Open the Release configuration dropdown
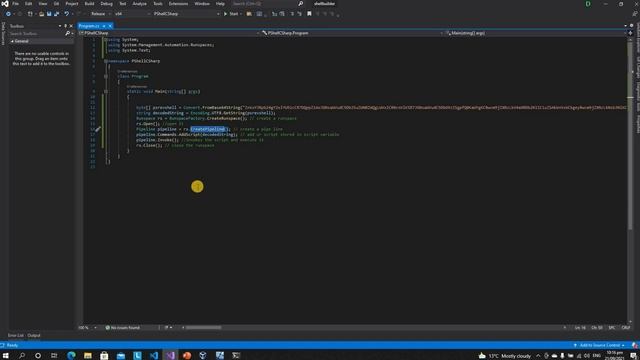Viewport: 640px width, 360px height. coord(100,14)
